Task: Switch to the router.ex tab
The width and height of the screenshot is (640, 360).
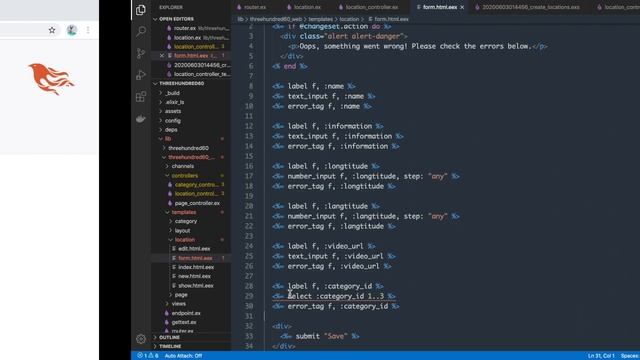Action: (251, 7)
